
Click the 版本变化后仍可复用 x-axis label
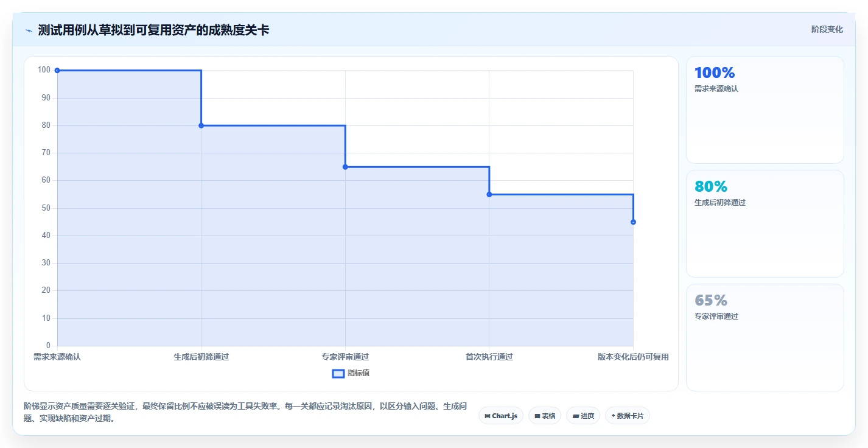[633, 357]
